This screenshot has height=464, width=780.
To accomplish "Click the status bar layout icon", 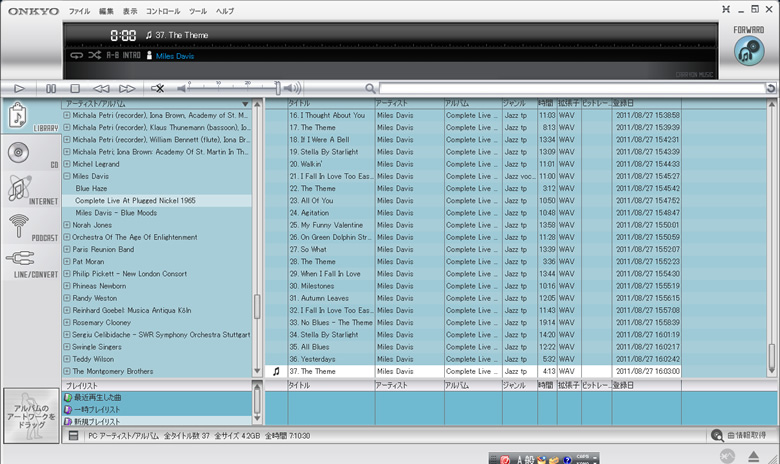I will (x=74, y=436).
